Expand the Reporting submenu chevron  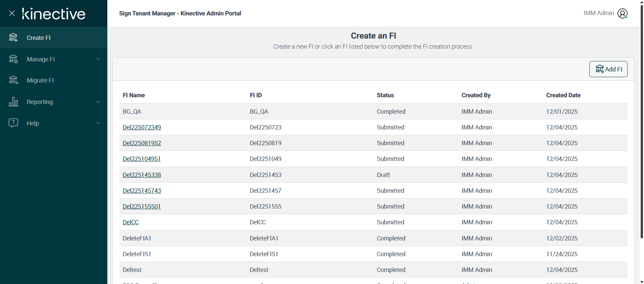click(98, 102)
